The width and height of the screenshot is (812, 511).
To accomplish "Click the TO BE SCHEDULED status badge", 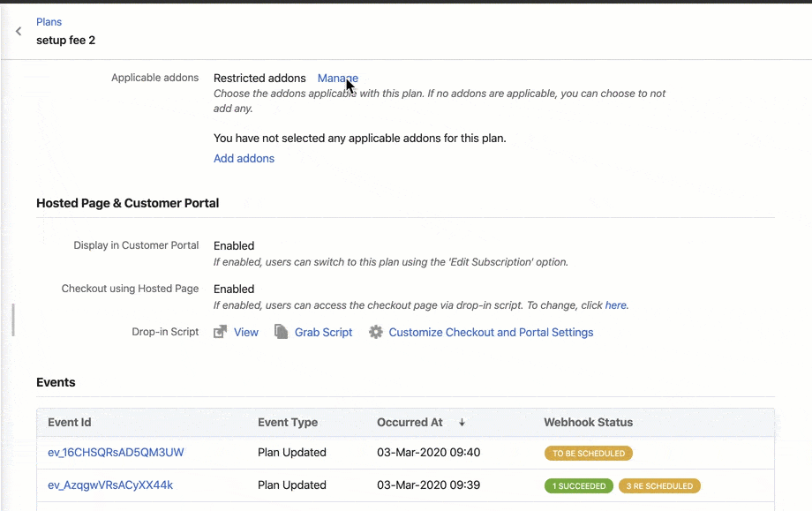I will [589, 454].
